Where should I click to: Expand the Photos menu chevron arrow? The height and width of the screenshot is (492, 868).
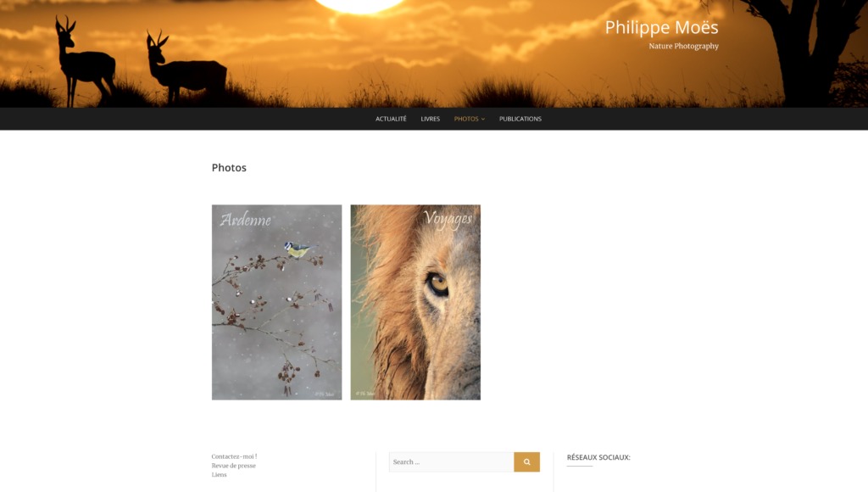(x=482, y=119)
